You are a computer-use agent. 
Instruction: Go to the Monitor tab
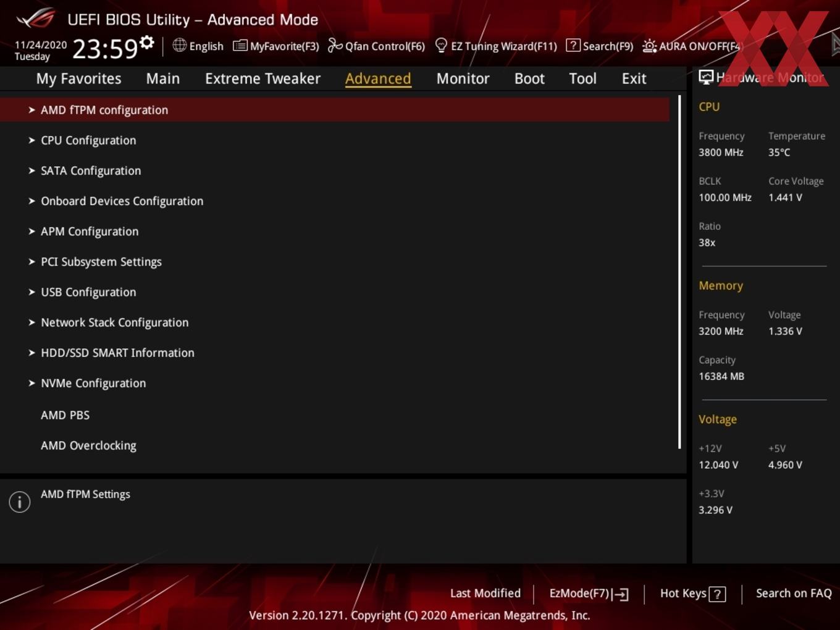(463, 78)
